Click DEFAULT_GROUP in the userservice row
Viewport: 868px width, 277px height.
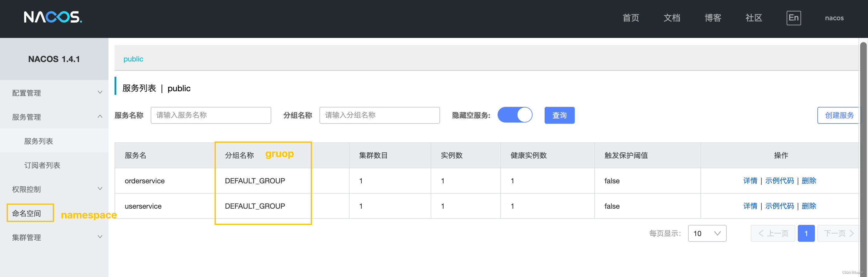click(x=255, y=206)
